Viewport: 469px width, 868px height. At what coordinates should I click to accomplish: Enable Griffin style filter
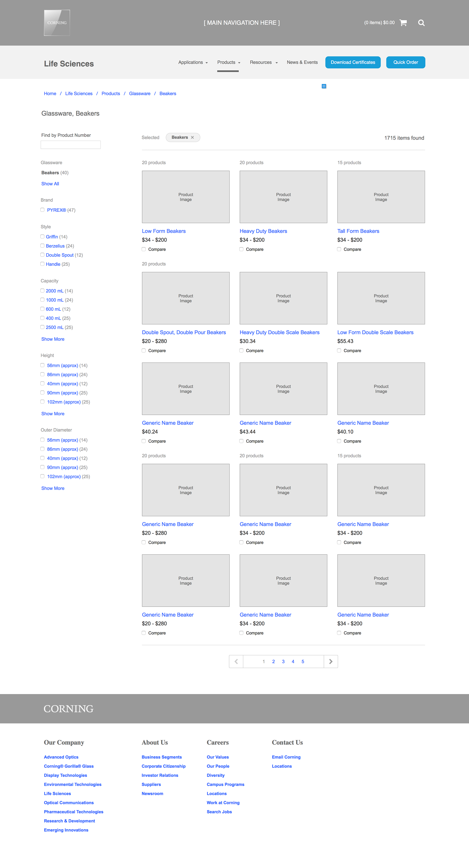click(x=43, y=237)
